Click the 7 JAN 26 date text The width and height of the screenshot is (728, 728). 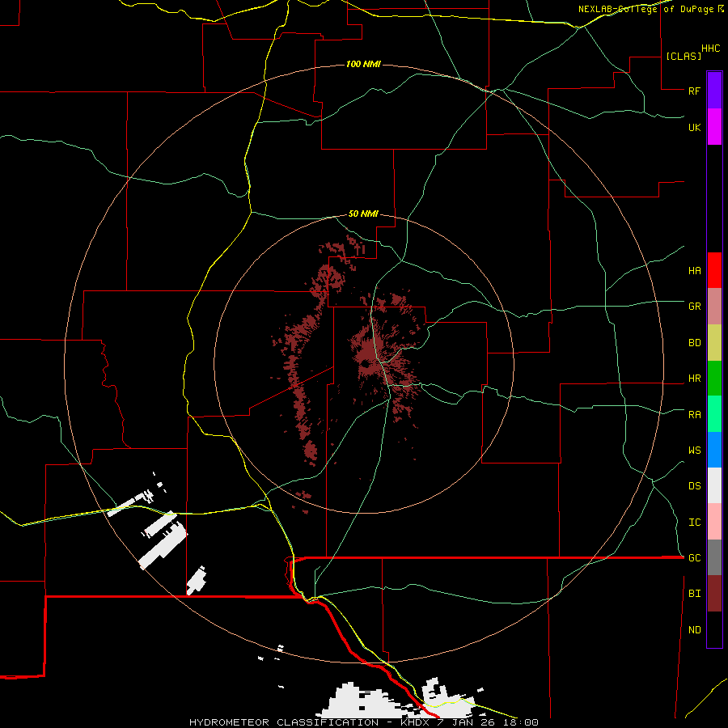[x=467, y=722]
